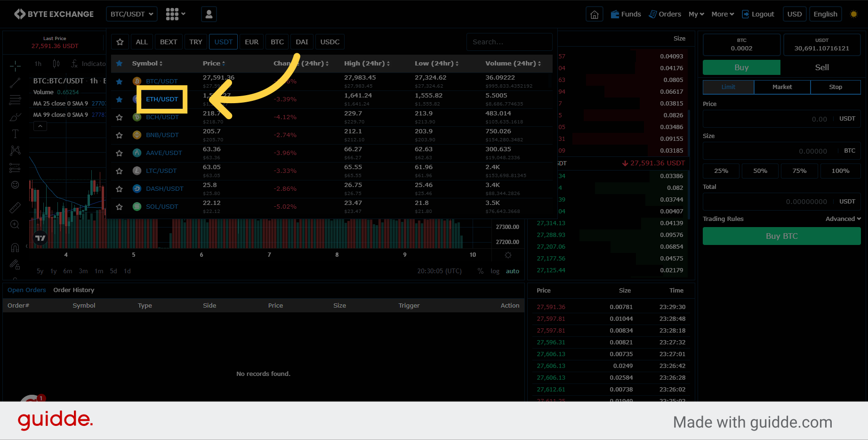This screenshot has height=440, width=868.
Task: Sort by High (24hr) column
Action: (367, 64)
